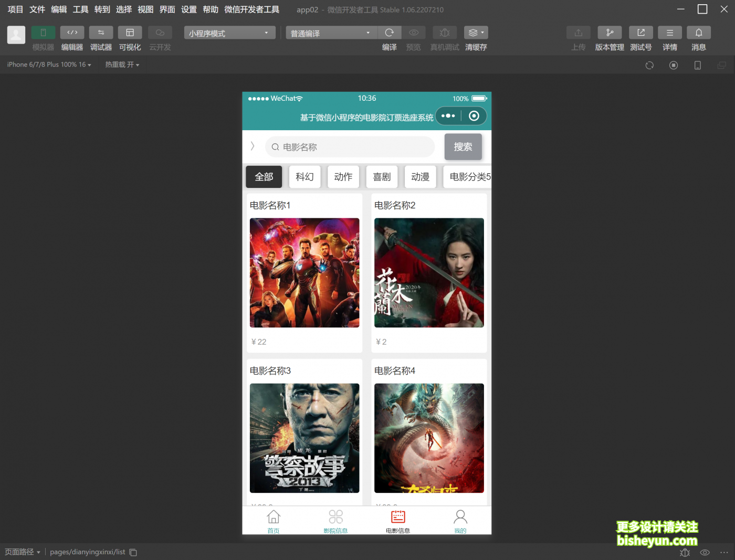
Task: Toggle the visualization panel button
Action: pos(130,33)
